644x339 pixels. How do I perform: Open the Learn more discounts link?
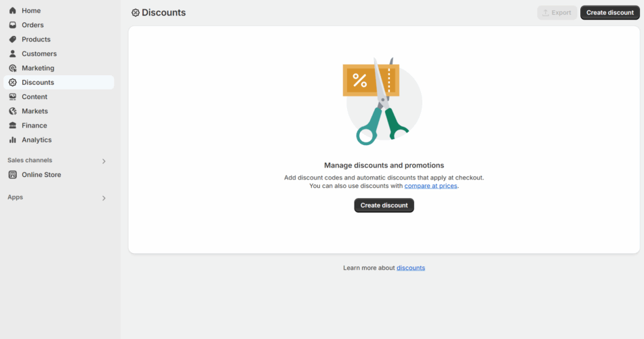(411, 268)
